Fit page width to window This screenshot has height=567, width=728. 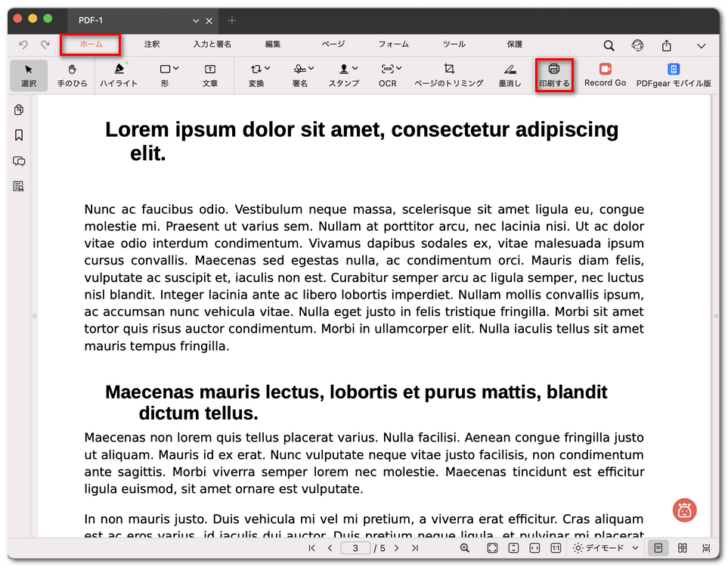click(x=535, y=548)
